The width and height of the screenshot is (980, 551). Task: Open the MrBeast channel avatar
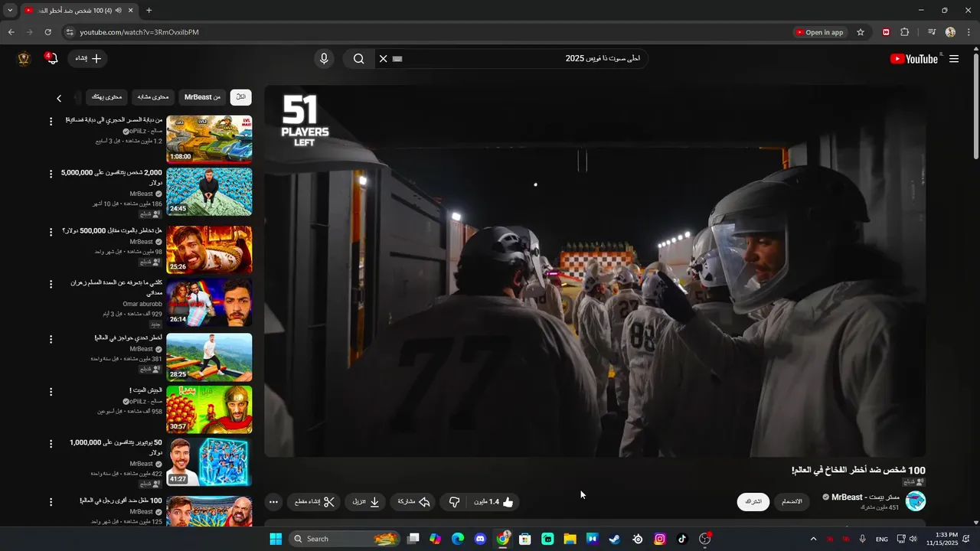point(916,501)
